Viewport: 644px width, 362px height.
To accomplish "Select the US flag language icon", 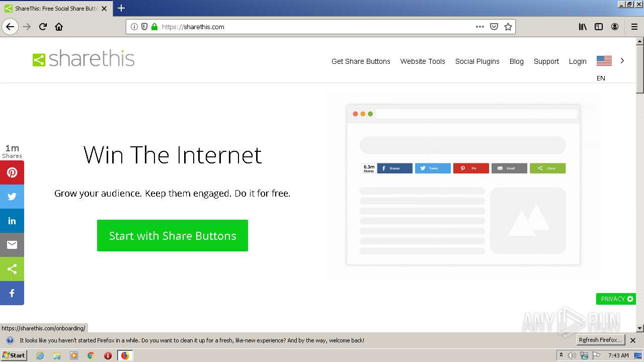I will click(x=604, y=61).
